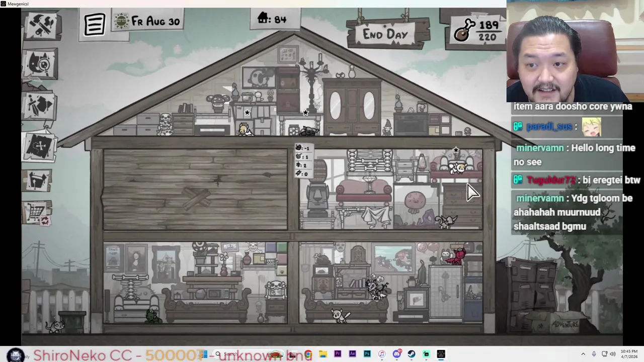Open the cat search magnifier icon
This screenshot has width=644, height=362.
pos(41,64)
